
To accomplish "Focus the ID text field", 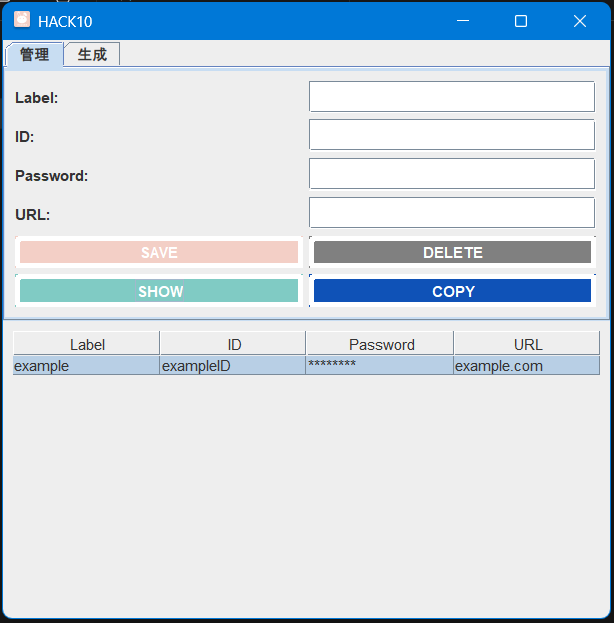I will coord(452,135).
